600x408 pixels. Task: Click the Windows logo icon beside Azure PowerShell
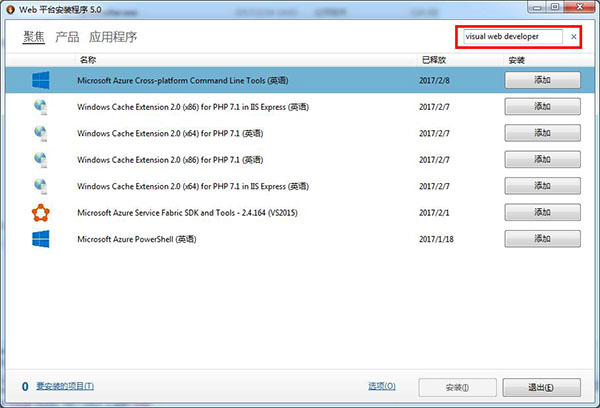pos(41,239)
